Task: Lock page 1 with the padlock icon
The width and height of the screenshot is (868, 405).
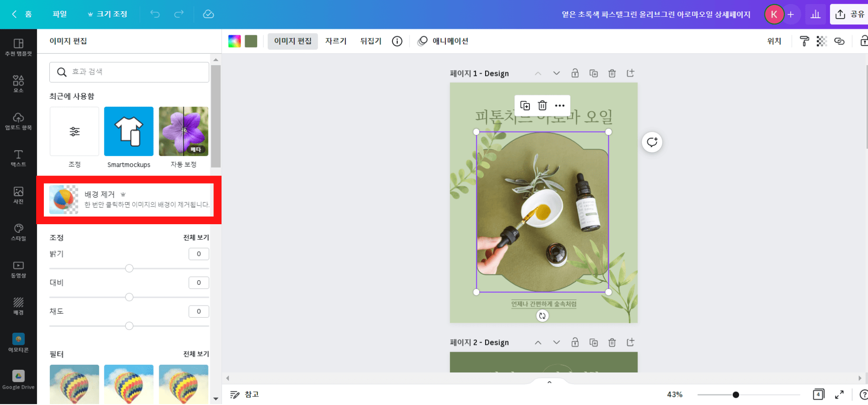Action: click(x=575, y=73)
